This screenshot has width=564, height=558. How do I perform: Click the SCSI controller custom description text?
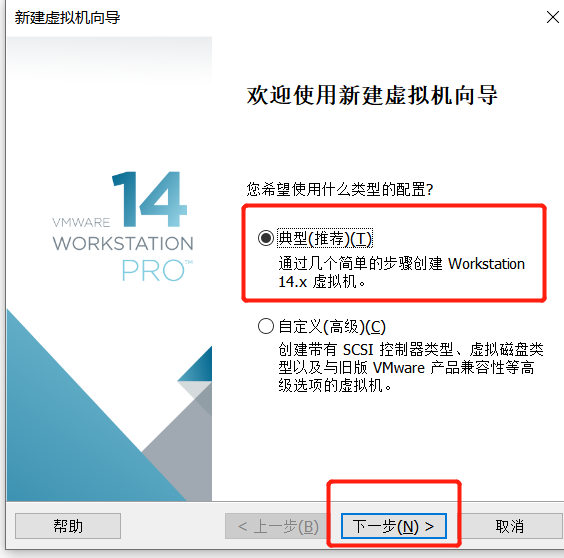[x=411, y=367]
